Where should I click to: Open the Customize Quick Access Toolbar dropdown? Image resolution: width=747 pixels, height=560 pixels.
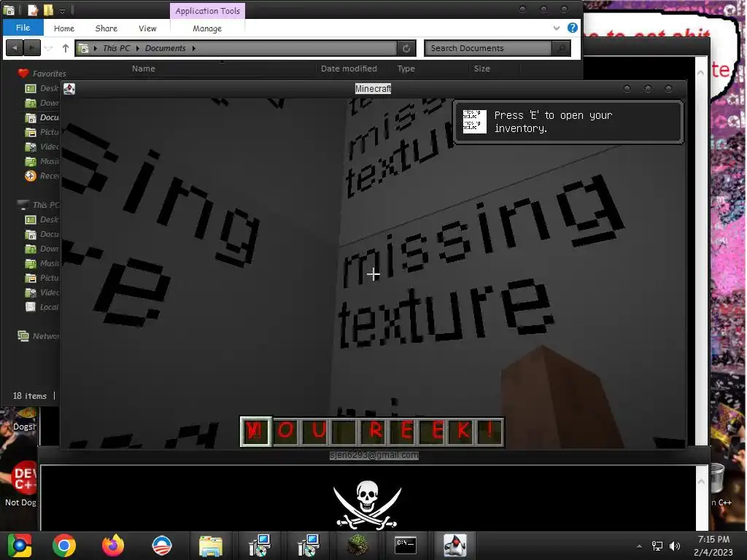pos(62,10)
